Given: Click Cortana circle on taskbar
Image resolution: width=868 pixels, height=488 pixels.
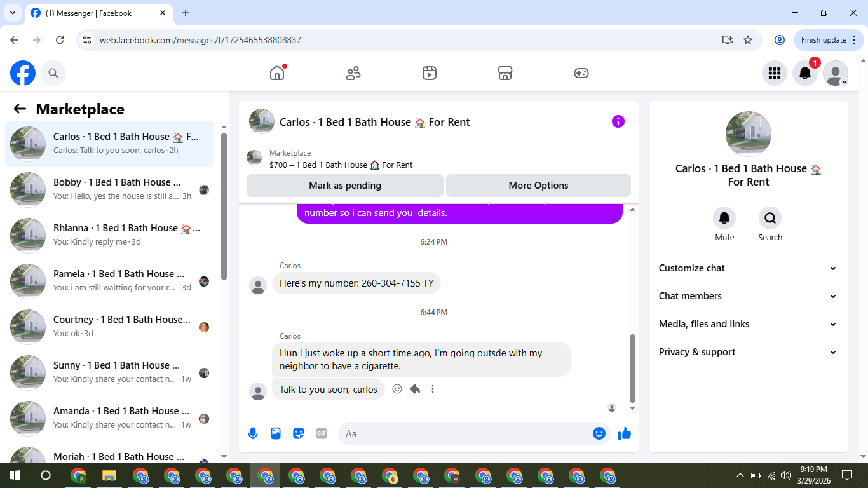Looking at the screenshot, I should pos(46,475).
